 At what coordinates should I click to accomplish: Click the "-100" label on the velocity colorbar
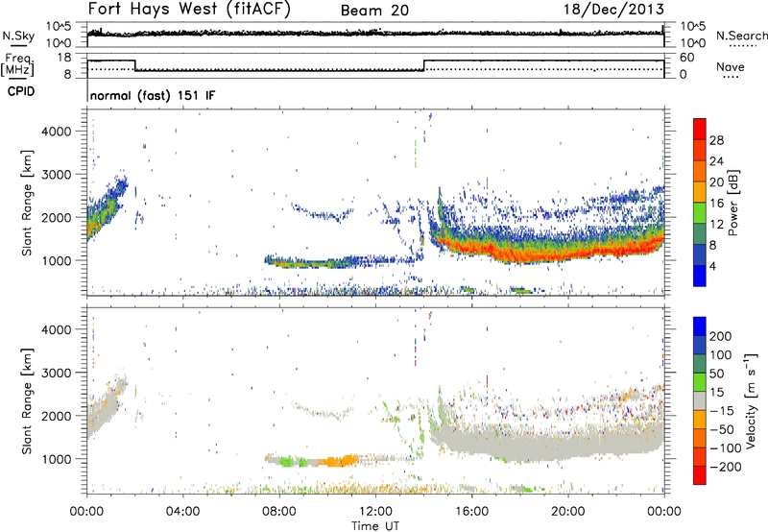tap(726, 448)
